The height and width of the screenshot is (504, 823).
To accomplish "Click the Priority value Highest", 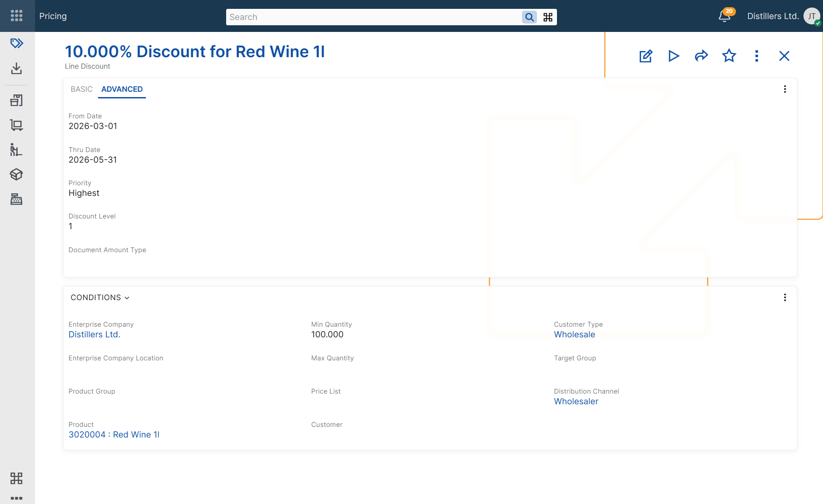I will click(84, 193).
